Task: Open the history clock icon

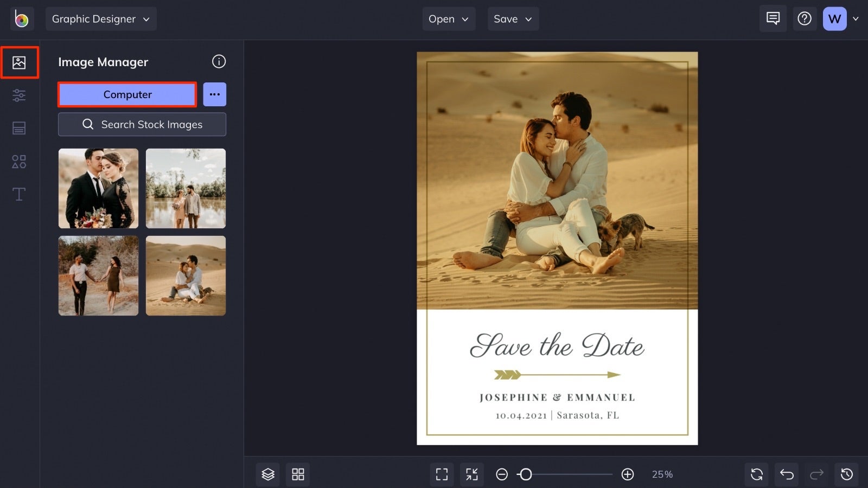Action: [847, 474]
